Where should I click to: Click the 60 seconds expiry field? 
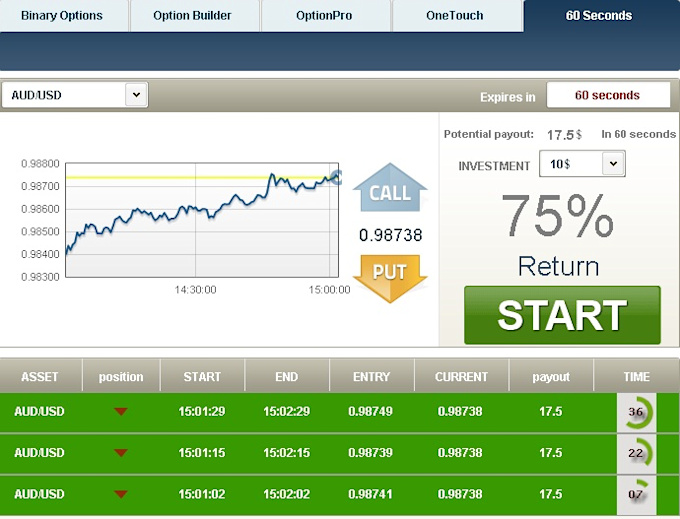point(608,95)
